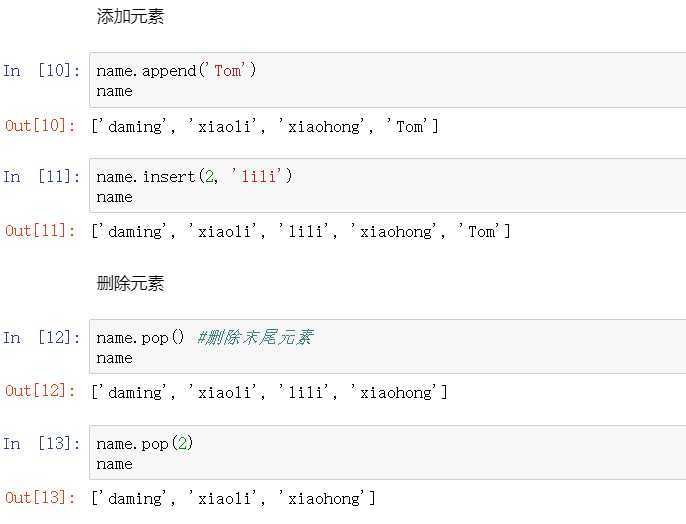Viewport: 686px width, 524px height.
Task: Select the In [11] cell prompt
Action: point(41,176)
